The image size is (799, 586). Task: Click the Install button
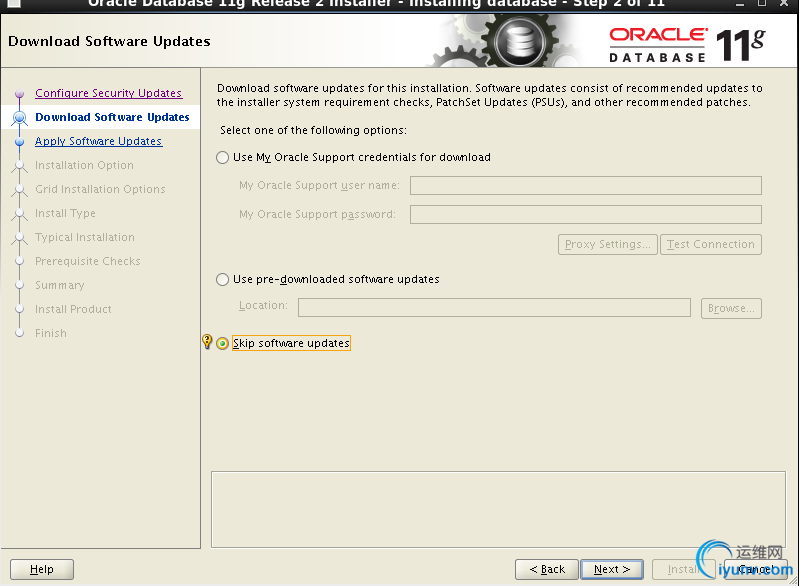pos(682,569)
